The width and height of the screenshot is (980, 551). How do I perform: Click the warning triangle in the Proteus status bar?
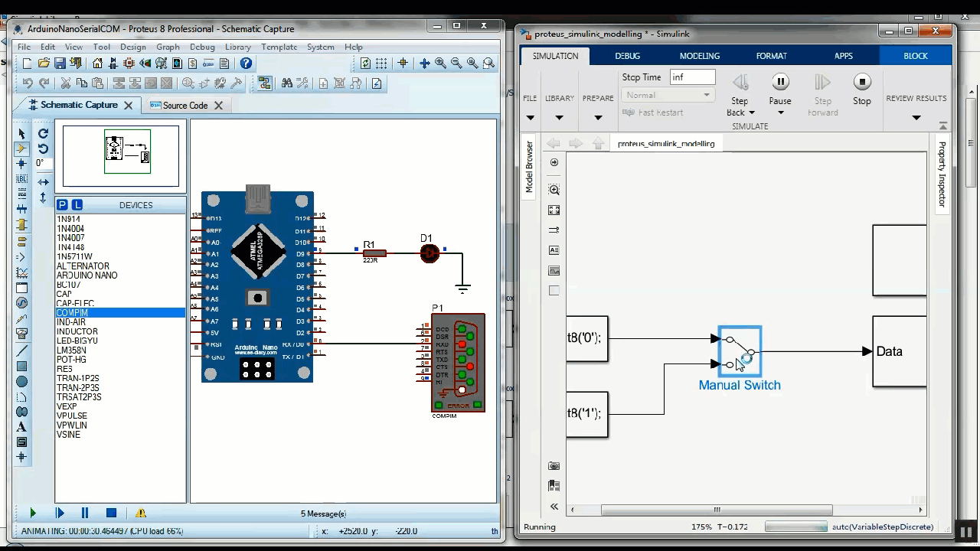pos(140,514)
